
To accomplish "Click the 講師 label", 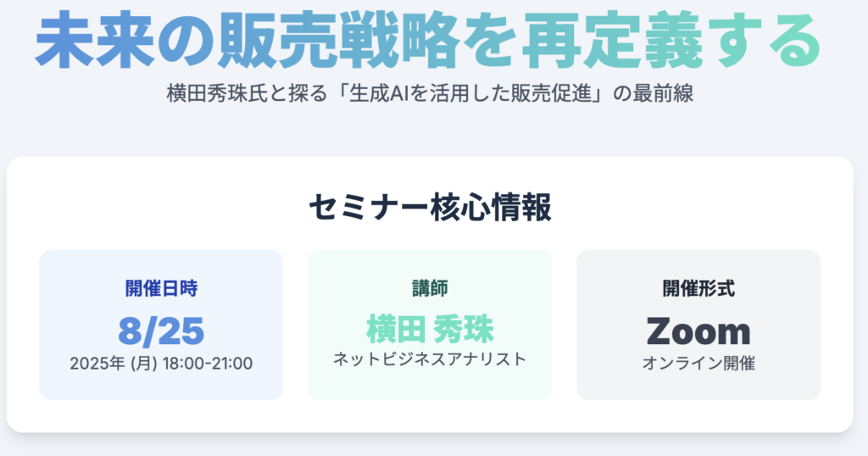I will tap(430, 288).
